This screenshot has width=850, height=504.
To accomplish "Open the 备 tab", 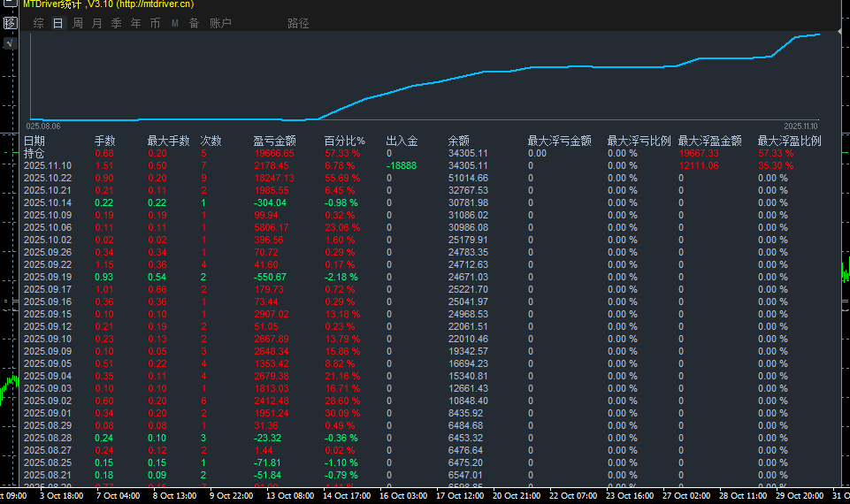I will point(194,24).
